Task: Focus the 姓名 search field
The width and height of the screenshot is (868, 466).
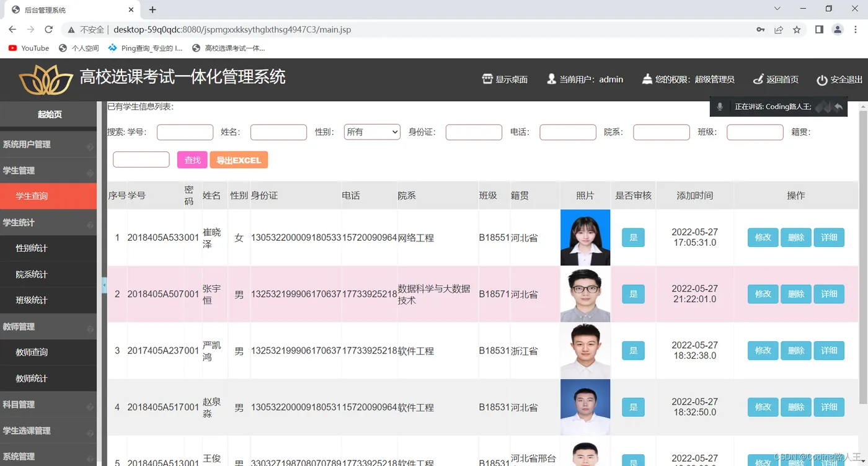Action: pyautogui.click(x=278, y=132)
